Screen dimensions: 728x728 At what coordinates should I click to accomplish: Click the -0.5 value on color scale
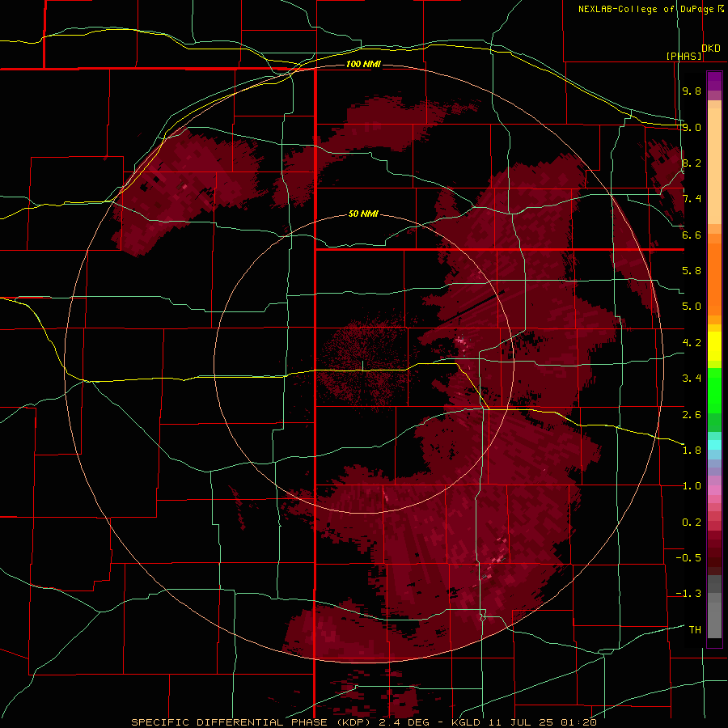point(688,558)
